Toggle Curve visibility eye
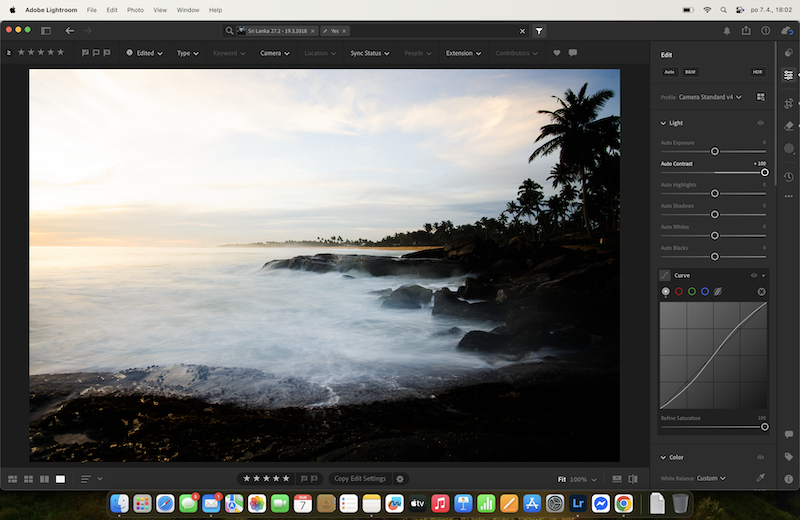This screenshot has width=800, height=520. point(754,276)
